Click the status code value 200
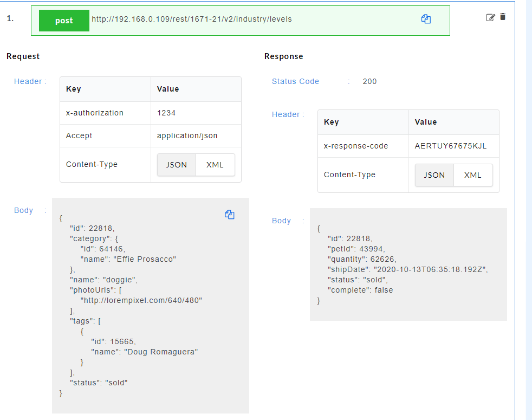This screenshot has height=420, width=532. coord(369,81)
